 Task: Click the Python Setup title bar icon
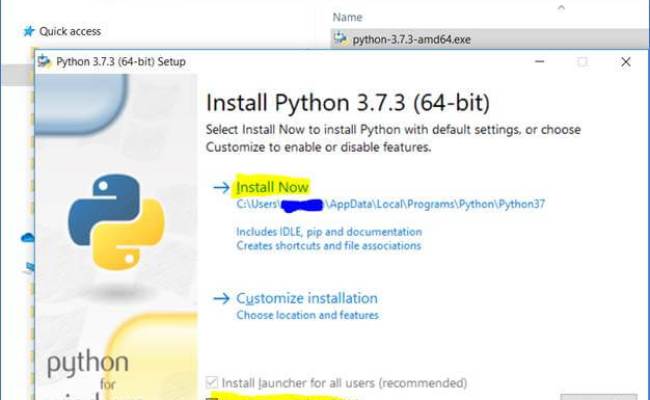[44, 61]
